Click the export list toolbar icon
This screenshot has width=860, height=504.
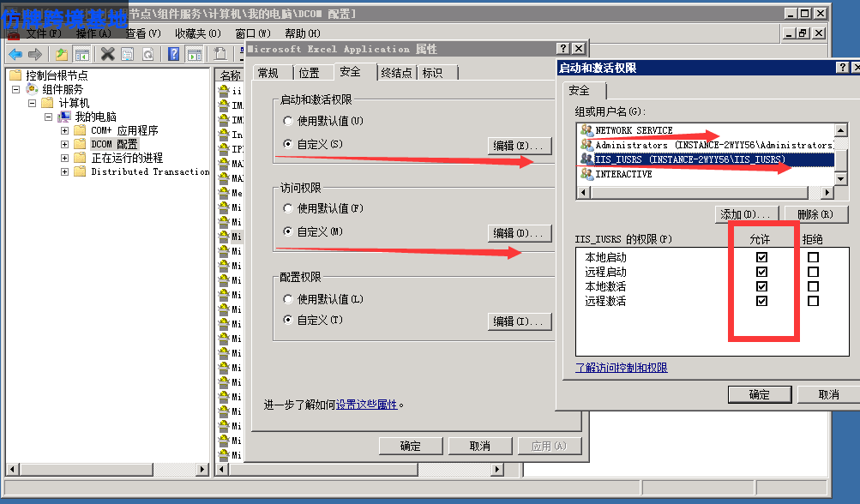pyautogui.click(x=220, y=54)
